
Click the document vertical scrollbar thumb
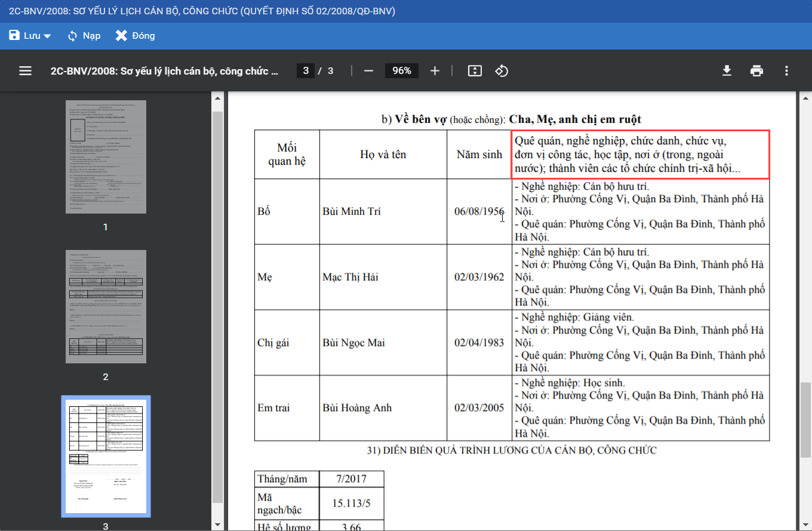pyautogui.click(x=805, y=419)
